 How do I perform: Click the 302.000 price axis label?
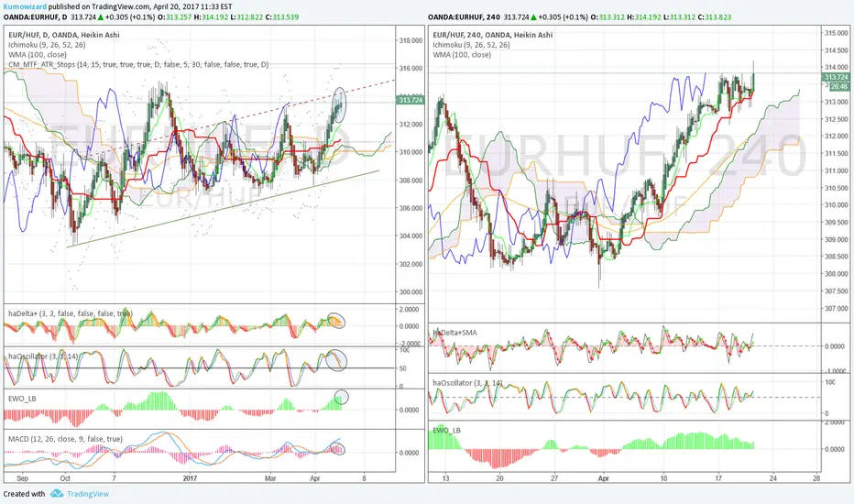[x=411, y=264]
